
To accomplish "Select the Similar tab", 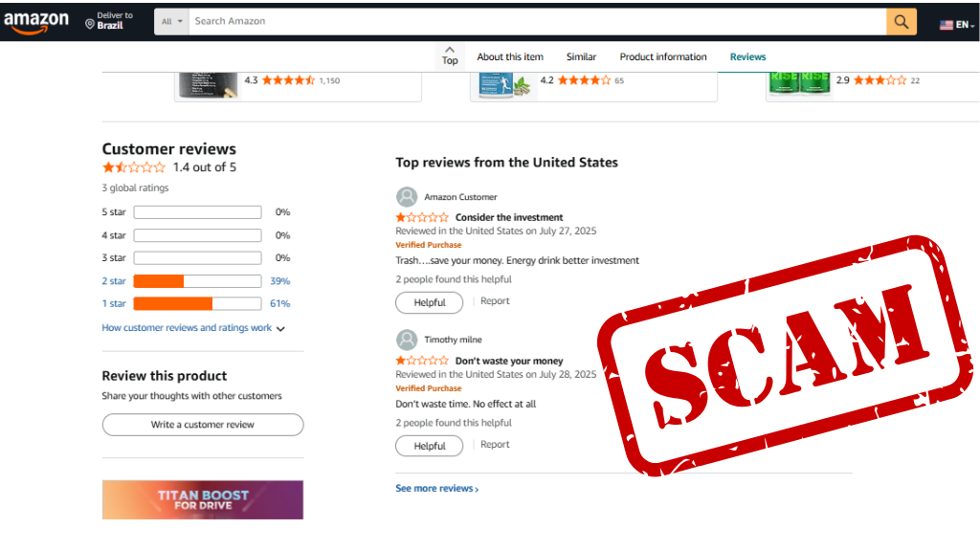I will (581, 57).
